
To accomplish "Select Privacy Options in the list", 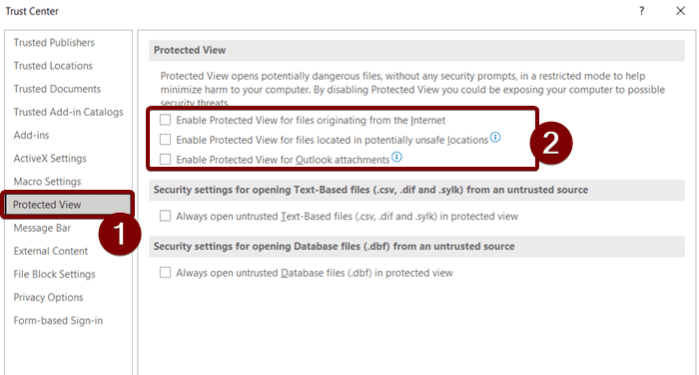I will (x=48, y=297).
